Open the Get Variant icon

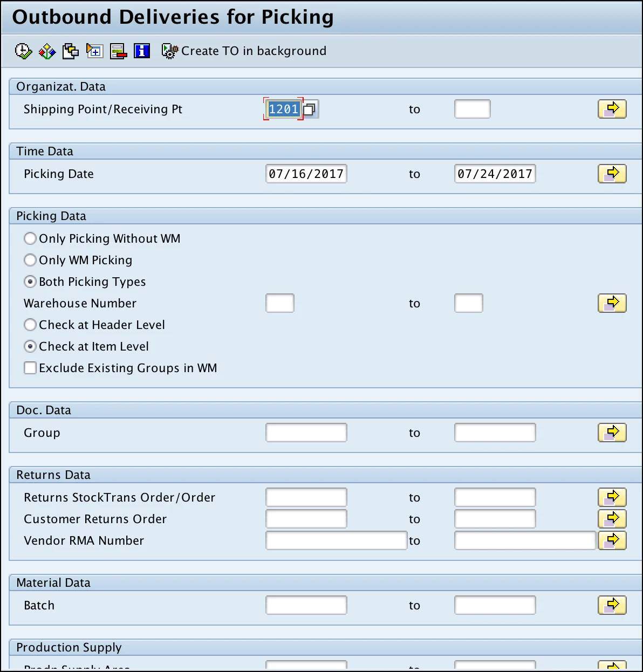(71, 51)
